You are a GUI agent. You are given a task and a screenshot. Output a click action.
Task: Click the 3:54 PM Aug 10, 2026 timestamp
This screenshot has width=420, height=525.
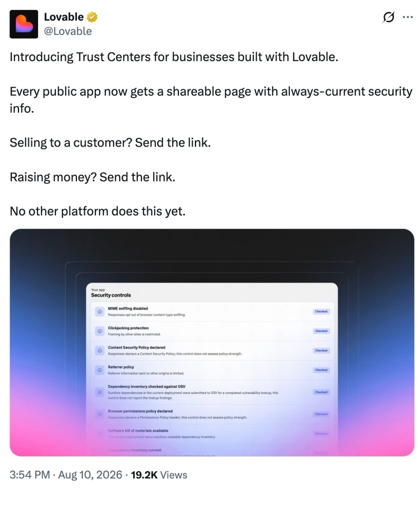66,475
